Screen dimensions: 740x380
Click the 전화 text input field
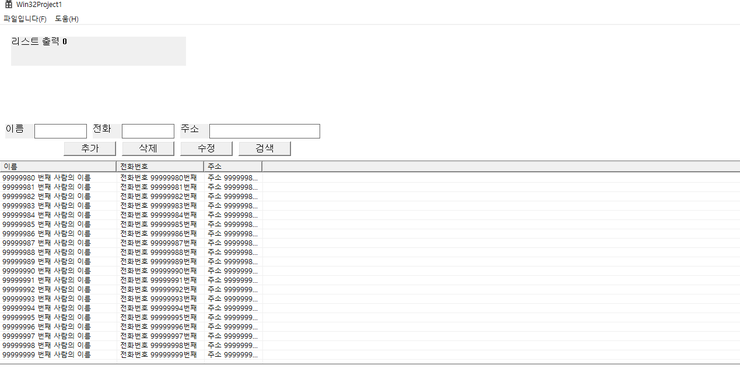[x=148, y=131]
